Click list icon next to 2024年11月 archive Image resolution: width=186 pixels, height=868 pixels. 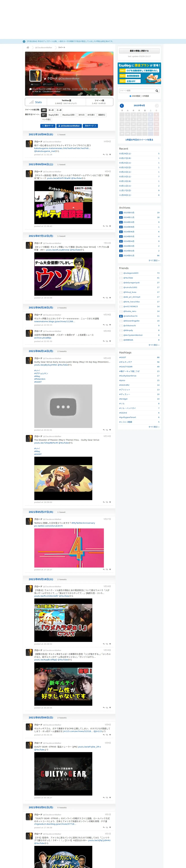tap(121, 217)
